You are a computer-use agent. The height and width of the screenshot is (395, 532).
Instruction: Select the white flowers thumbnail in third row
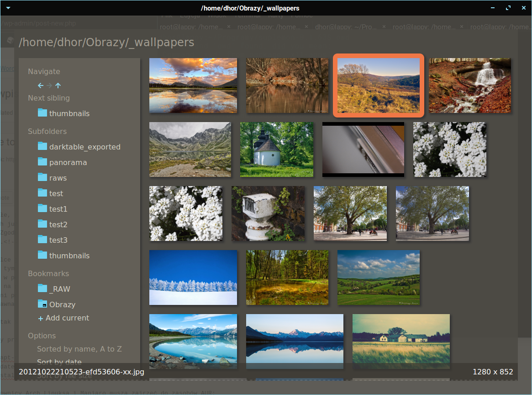tap(186, 214)
